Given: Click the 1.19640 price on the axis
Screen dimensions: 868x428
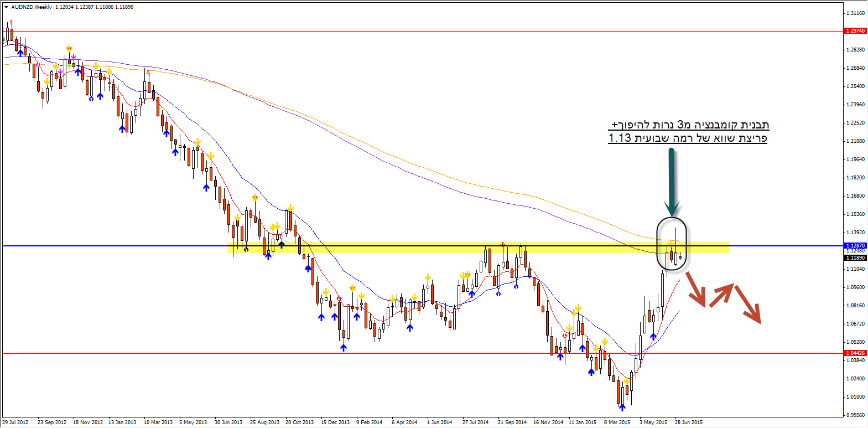Looking at the screenshot, I should coord(855,159).
